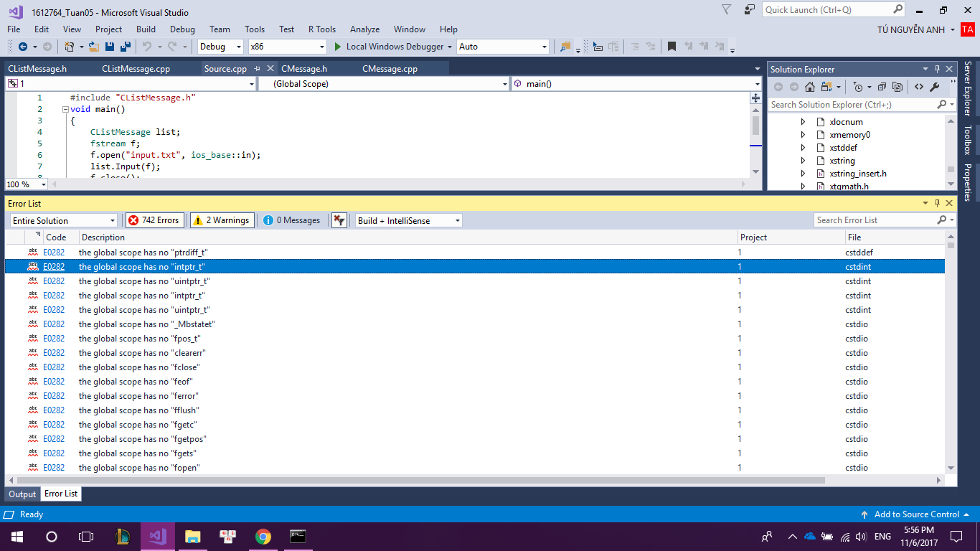Toggle the Auto Hide pin on Error List

click(937, 204)
